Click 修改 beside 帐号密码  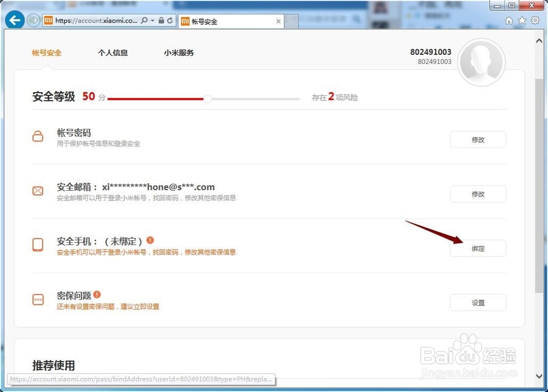pyautogui.click(x=478, y=139)
